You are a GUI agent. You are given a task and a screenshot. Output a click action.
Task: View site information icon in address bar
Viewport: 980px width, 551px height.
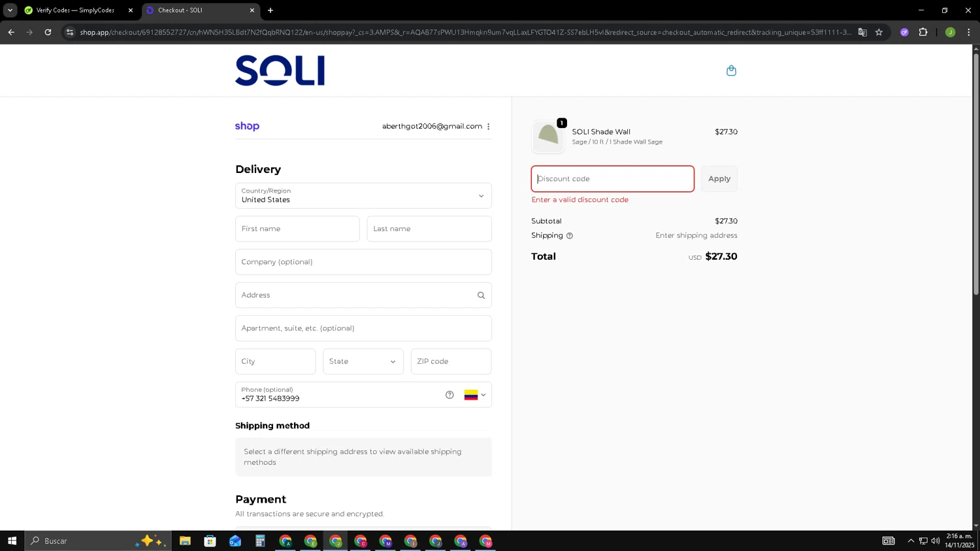[70, 32]
